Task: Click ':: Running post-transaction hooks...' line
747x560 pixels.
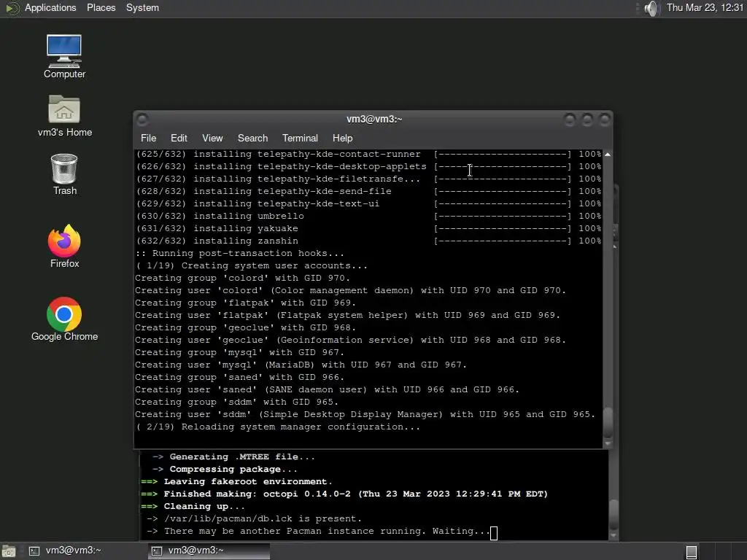Action: (x=239, y=253)
